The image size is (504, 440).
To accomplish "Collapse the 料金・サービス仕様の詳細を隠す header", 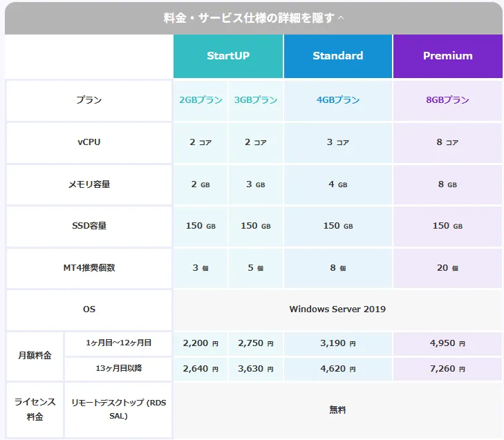I will pyautogui.click(x=252, y=18).
